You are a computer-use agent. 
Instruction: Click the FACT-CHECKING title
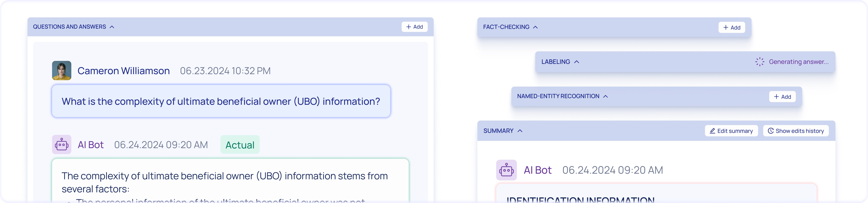(506, 27)
